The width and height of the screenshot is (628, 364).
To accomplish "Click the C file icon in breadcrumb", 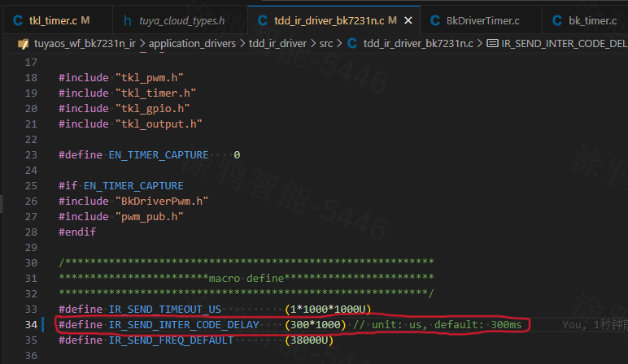I will [x=352, y=42].
